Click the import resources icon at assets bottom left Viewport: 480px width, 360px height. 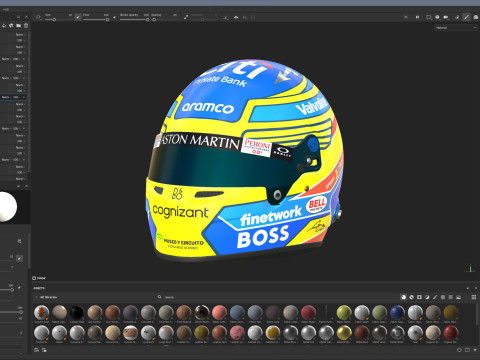[37, 350]
